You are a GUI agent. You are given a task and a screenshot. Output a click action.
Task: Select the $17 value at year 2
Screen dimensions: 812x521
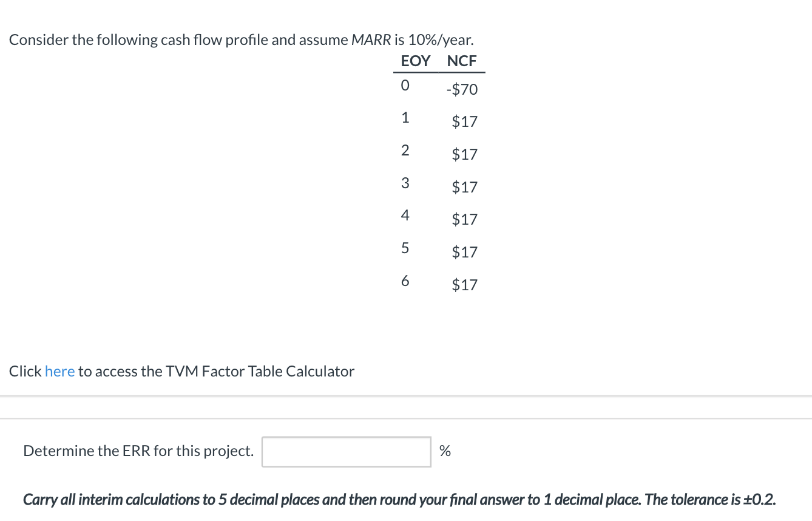pyautogui.click(x=464, y=154)
